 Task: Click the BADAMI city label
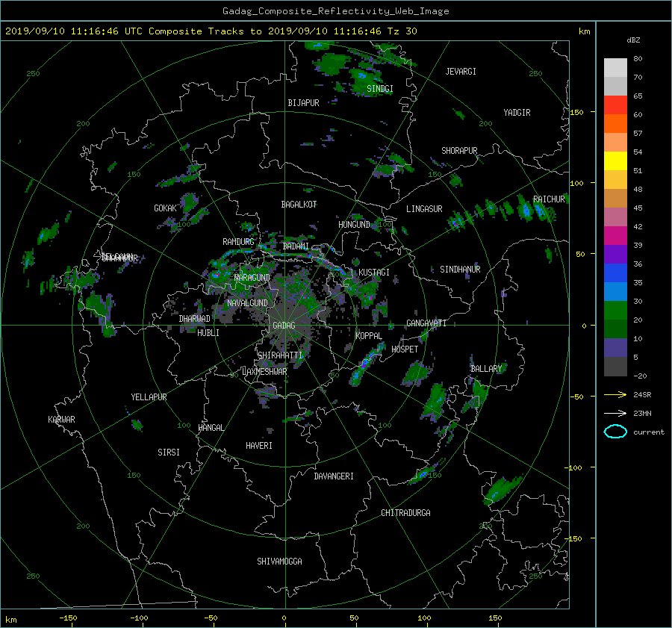(x=296, y=246)
